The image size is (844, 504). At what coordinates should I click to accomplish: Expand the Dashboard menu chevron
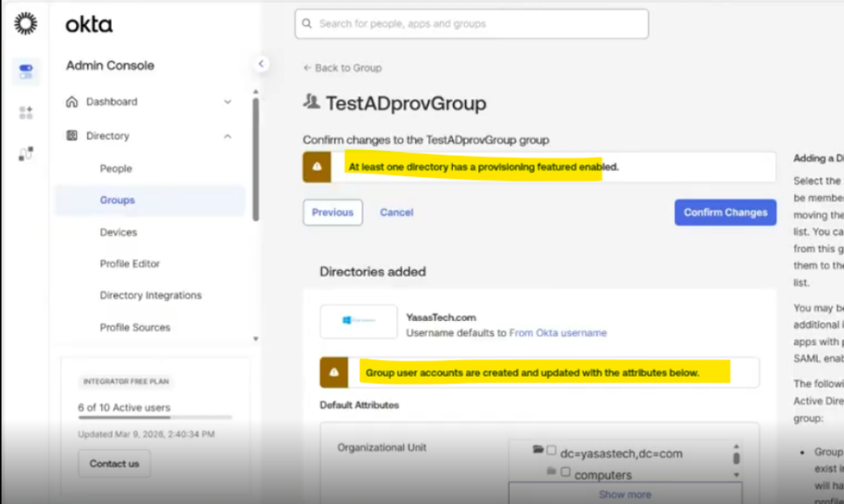point(228,102)
